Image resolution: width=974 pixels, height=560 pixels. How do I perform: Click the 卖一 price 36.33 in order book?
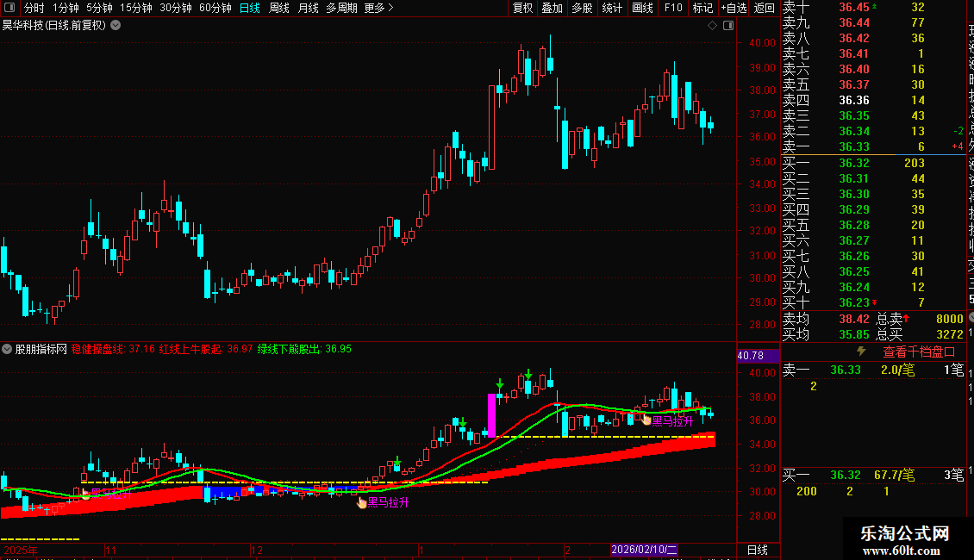(853, 147)
